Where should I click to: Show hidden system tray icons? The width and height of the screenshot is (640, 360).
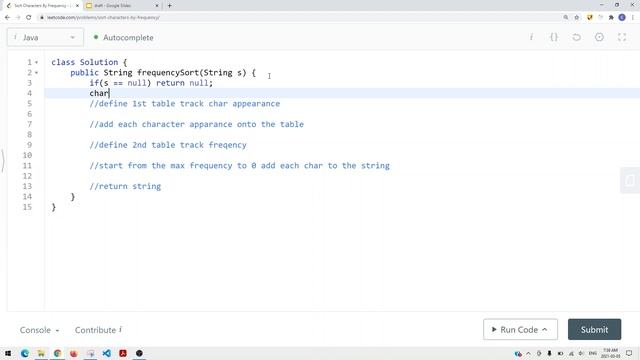click(529, 353)
